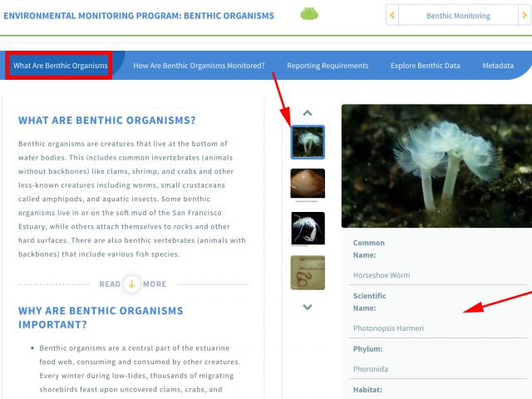Select the white shrimp thumbnail
The width and height of the screenshot is (532, 399).
click(308, 229)
